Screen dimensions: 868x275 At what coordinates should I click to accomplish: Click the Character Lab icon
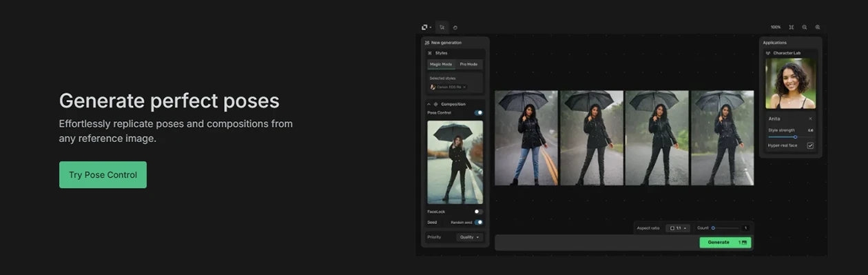[x=768, y=53]
